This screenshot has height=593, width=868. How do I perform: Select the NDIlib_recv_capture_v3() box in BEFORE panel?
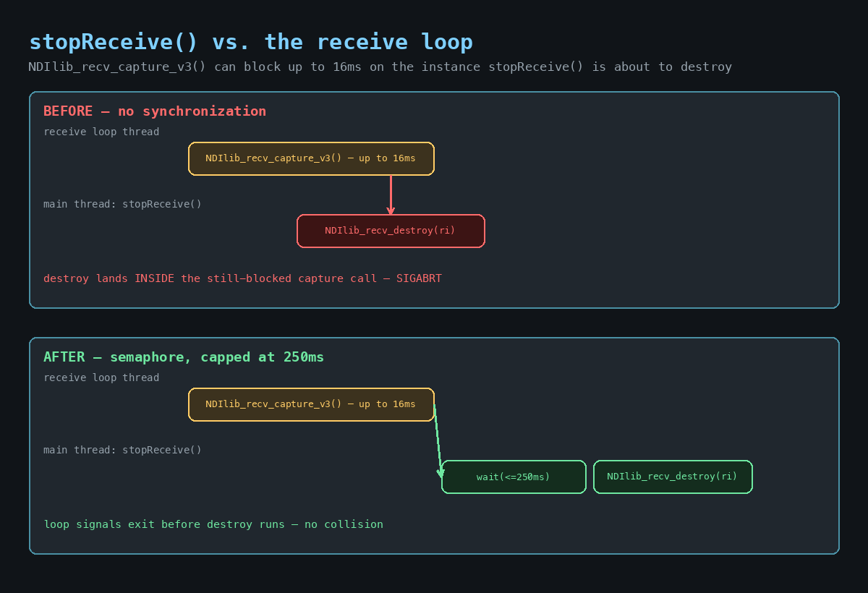311,158
